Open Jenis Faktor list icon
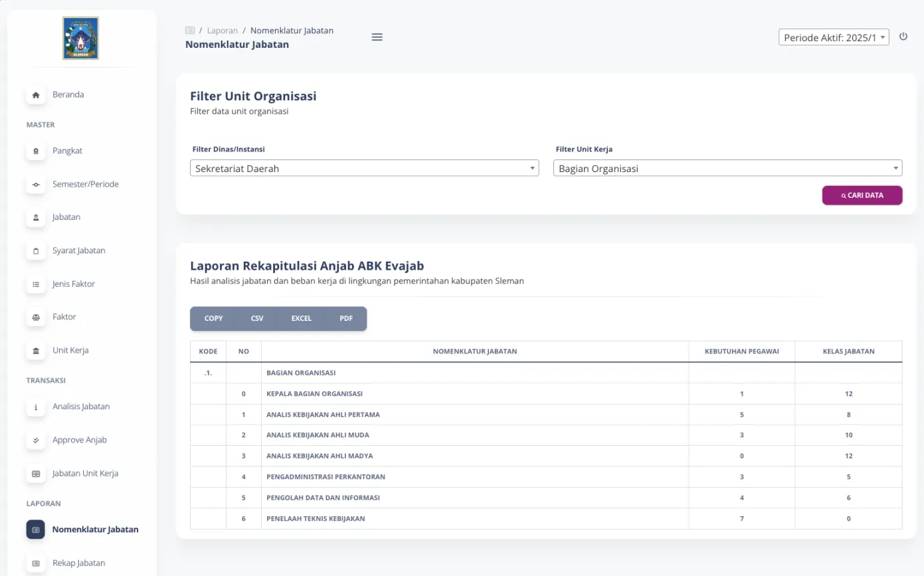The width and height of the screenshot is (924, 576). pyautogui.click(x=36, y=284)
